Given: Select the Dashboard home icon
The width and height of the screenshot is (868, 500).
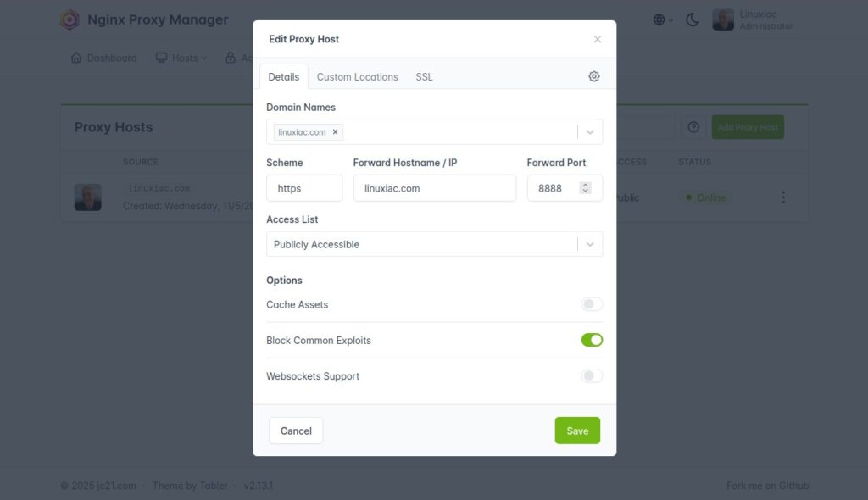Looking at the screenshot, I should pos(76,58).
